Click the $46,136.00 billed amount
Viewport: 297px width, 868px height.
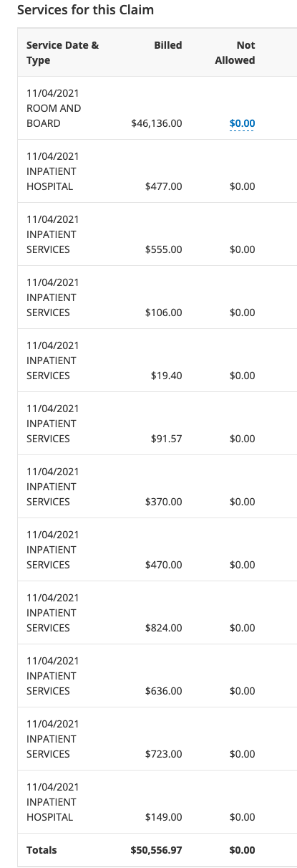(x=157, y=123)
